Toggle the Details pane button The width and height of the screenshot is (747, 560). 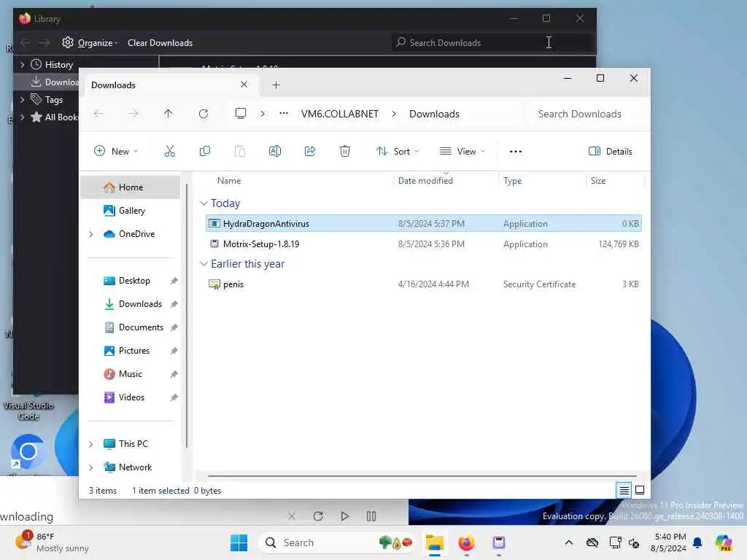click(x=611, y=152)
